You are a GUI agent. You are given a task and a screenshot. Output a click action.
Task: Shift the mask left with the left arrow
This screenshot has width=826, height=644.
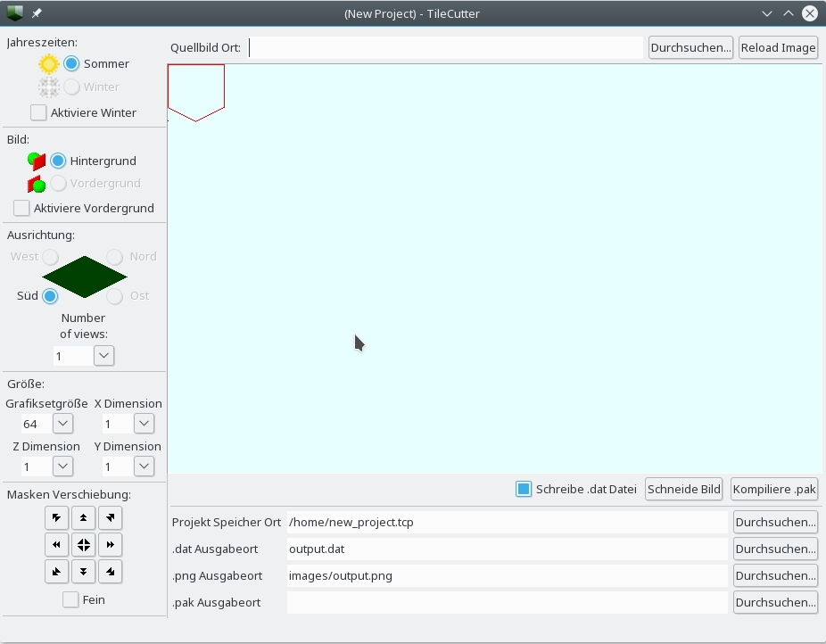tap(56, 544)
